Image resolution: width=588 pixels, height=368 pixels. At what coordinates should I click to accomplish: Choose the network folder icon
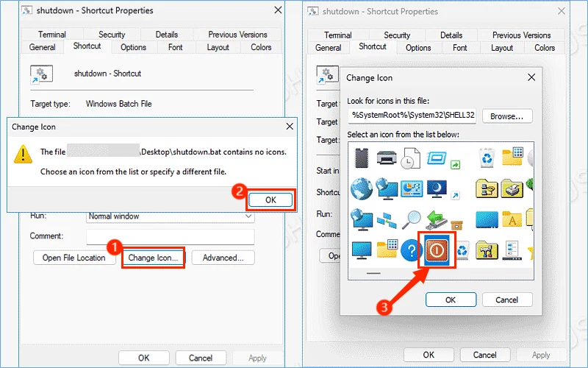point(487,189)
